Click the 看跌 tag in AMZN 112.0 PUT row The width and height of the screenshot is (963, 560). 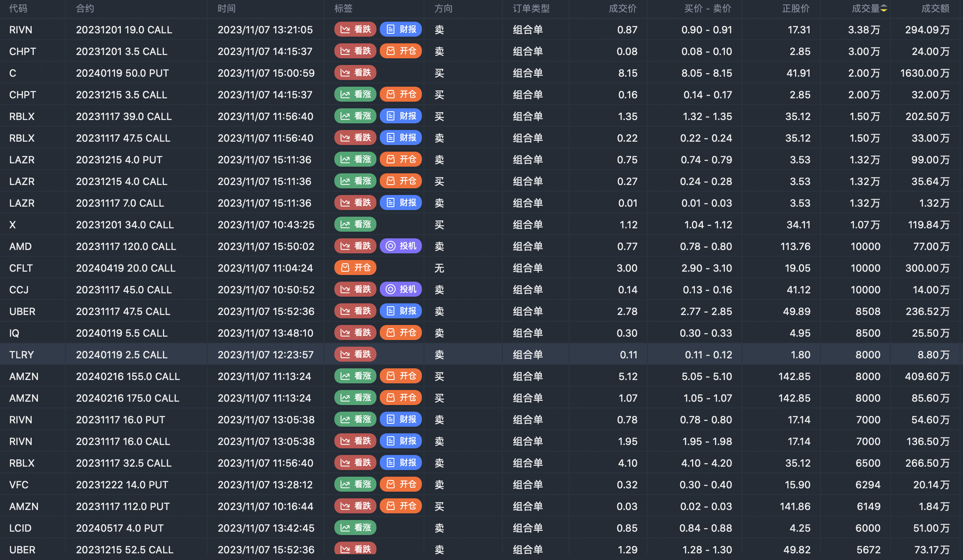[x=356, y=506]
